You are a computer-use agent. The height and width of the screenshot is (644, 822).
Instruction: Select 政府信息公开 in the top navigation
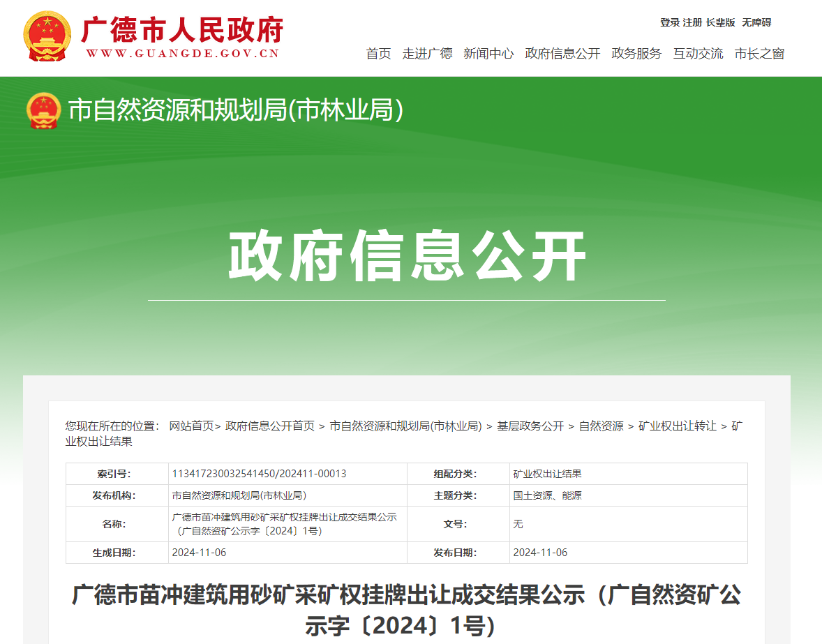click(562, 54)
